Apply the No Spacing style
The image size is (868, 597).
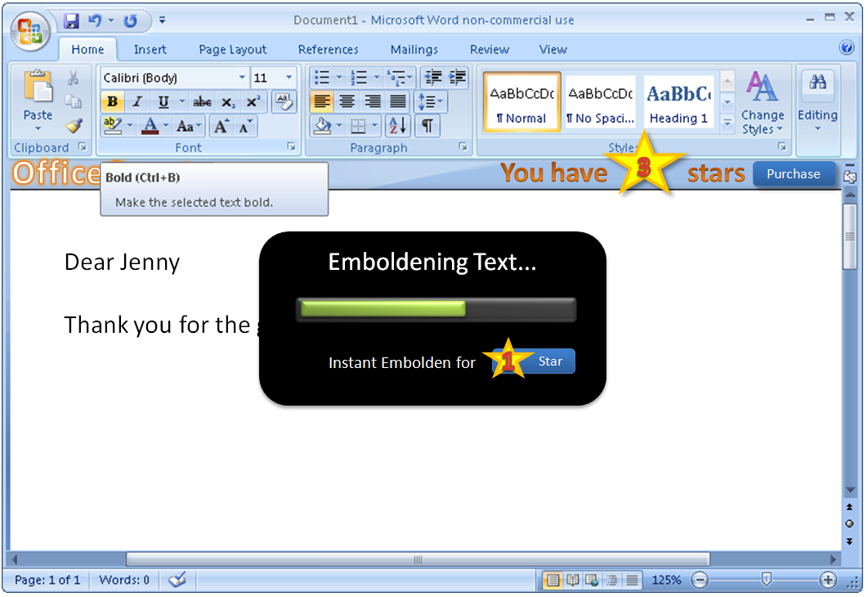coord(601,102)
